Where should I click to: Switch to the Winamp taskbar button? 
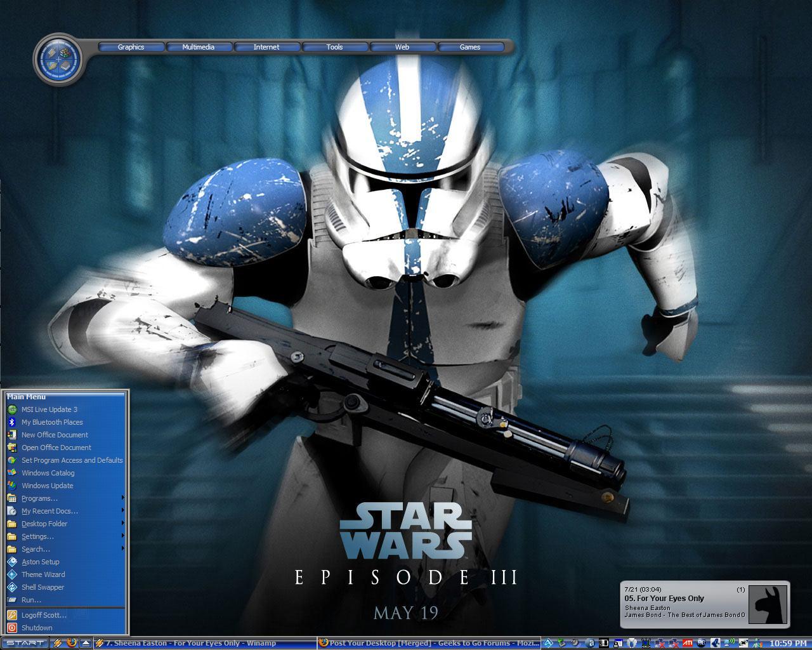coord(206,643)
